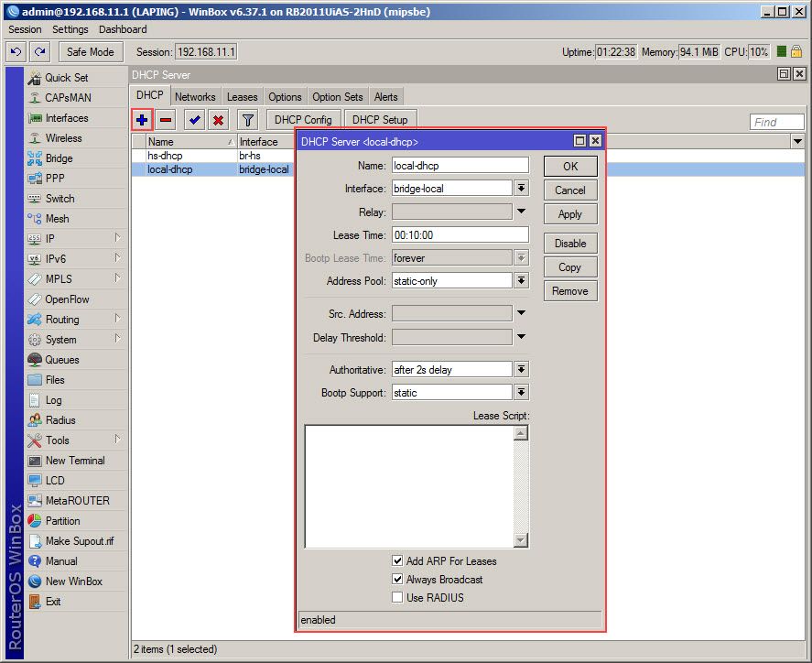Click the red minus remove icon
This screenshot has height=663, width=812.
166,120
